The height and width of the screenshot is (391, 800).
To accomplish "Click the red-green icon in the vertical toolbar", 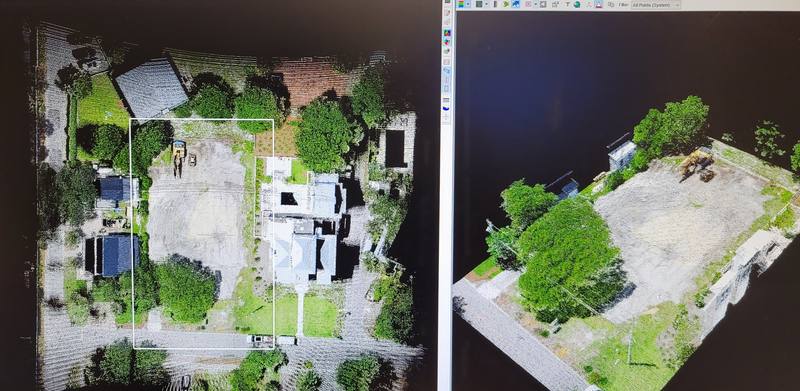I will click(x=447, y=41).
